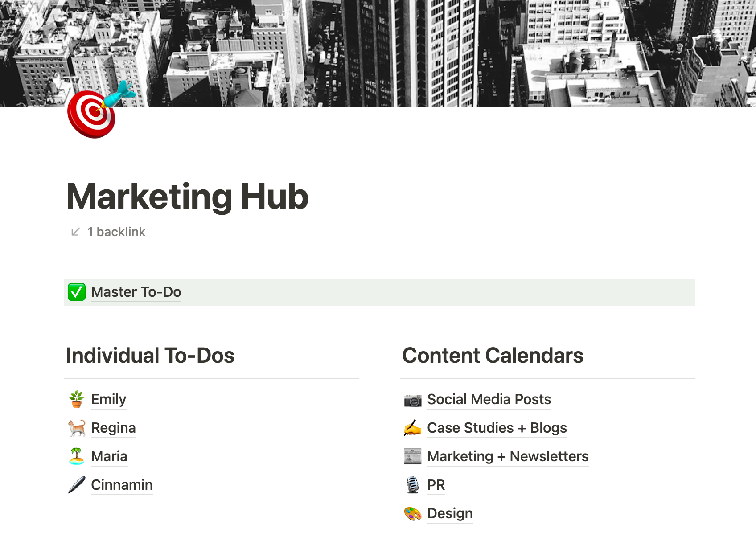The image size is (756, 549).
Task: Open Emily's to-do page
Action: coord(109,399)
